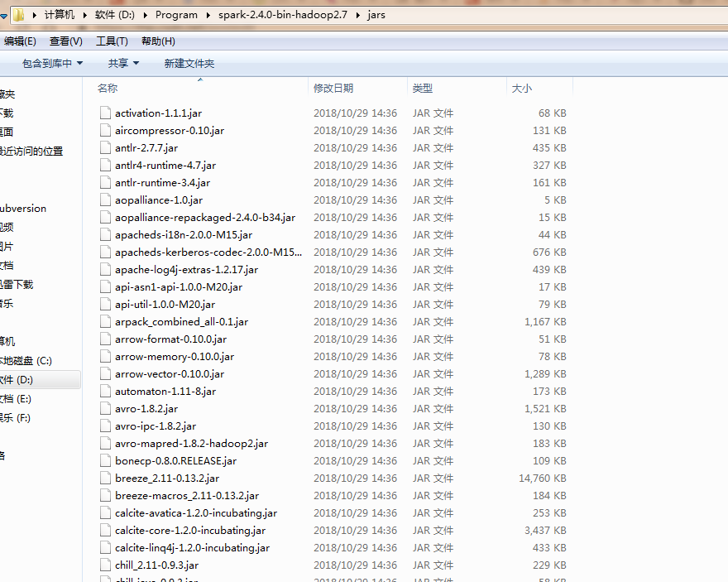Go to 计算机 in the address bar
Viewport: 728px width, 582px height.
(60, 15)
